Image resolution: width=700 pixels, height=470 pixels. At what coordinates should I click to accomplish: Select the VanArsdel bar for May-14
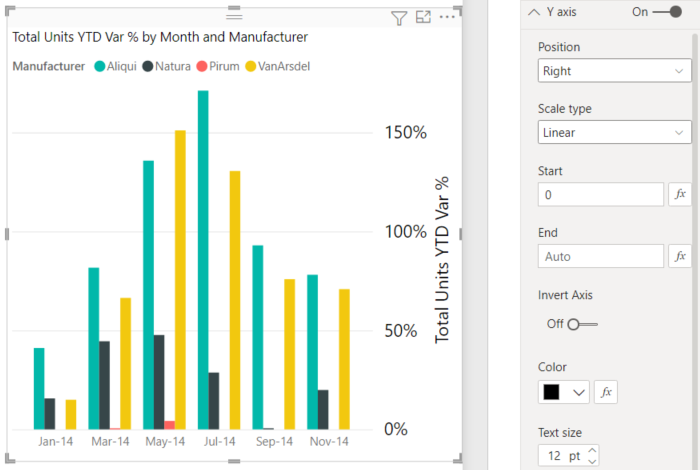tap(180, 280)
